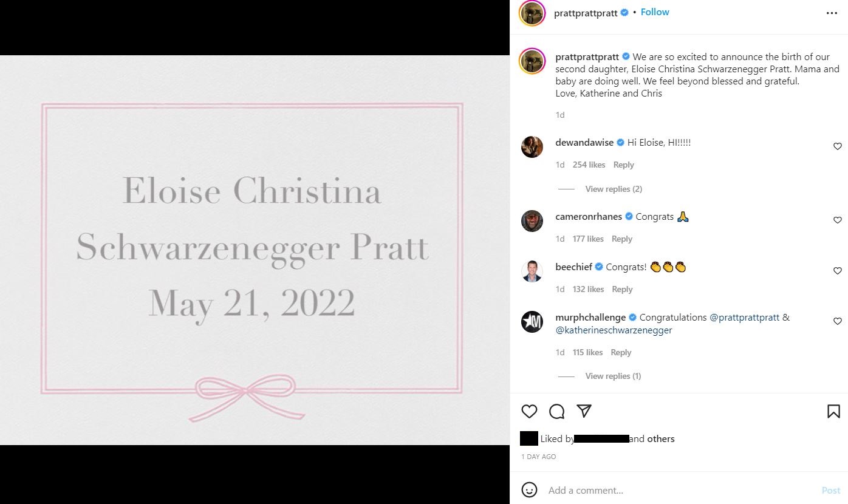The height and width of the screenshot is (504, 848).
Task: Click Post to submit comment
Action: [831, 490]
